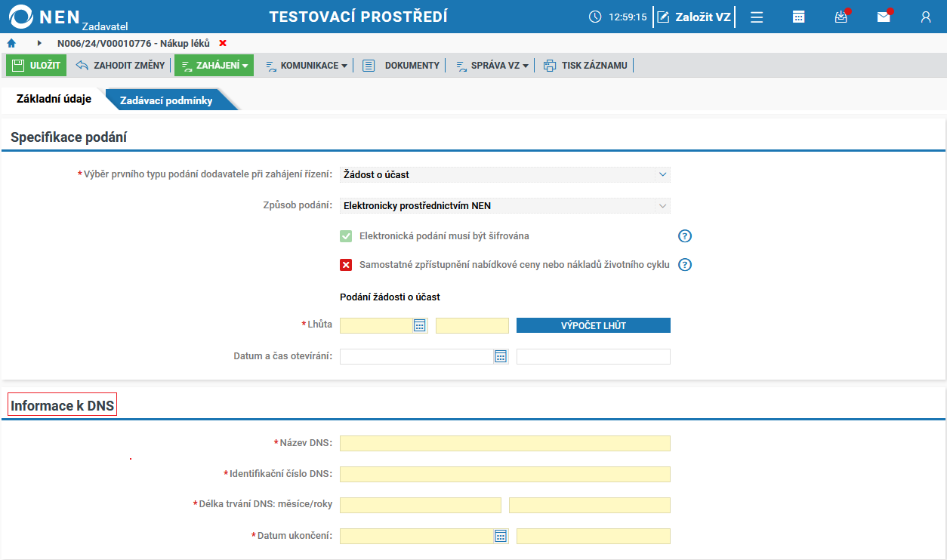Switch to the Základní údaje tab
Viewport: 947px width, 560px height.
click(x=54, y=99)
